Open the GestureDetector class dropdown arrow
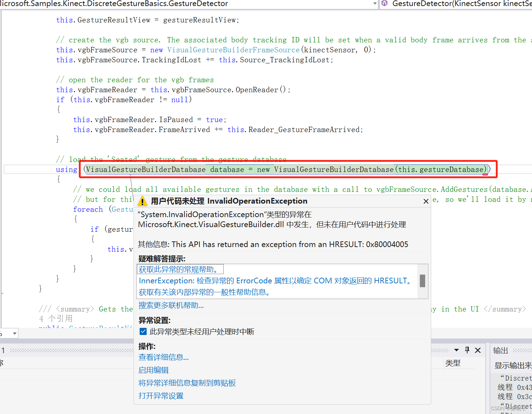Screen dimensions: 532x414 (x=375, y=4)
